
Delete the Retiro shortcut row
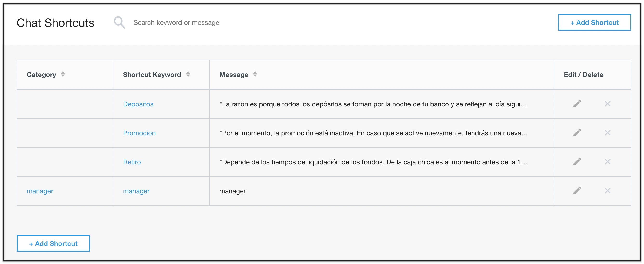pyautogui.click(x=607, y=162)
